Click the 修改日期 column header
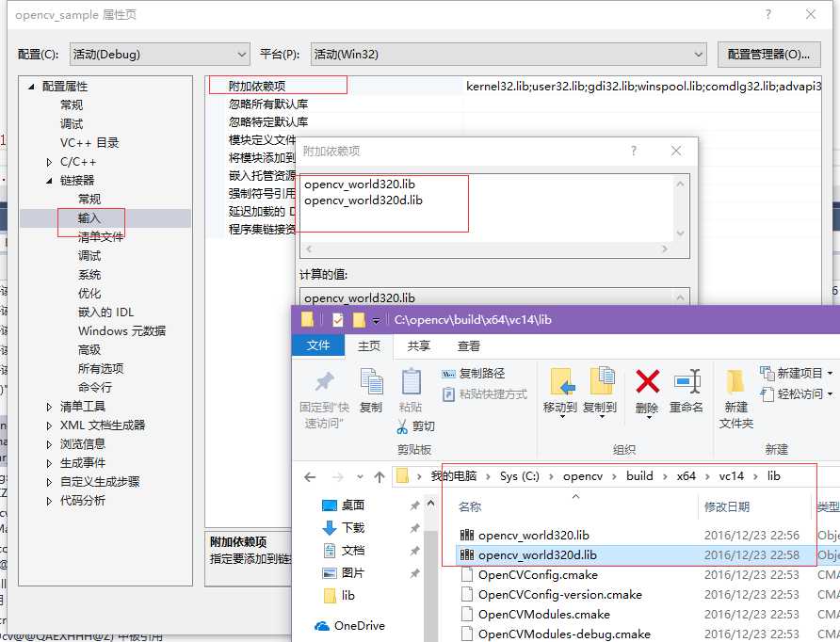The image size is (840, 642). 726,506
